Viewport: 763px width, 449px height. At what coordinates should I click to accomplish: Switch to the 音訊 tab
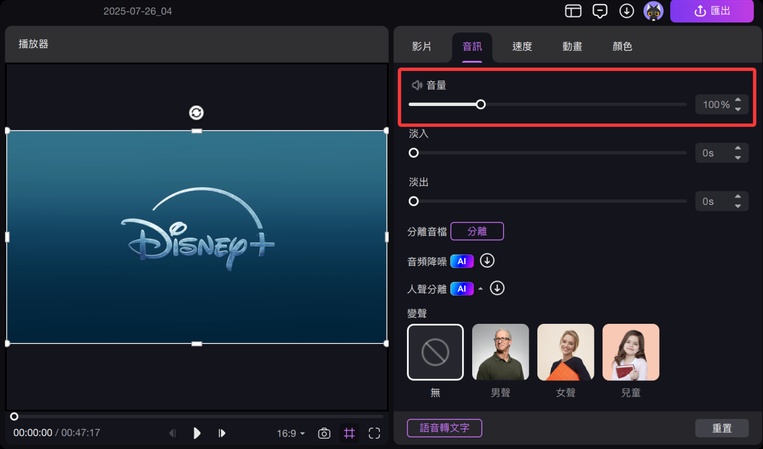472,47
